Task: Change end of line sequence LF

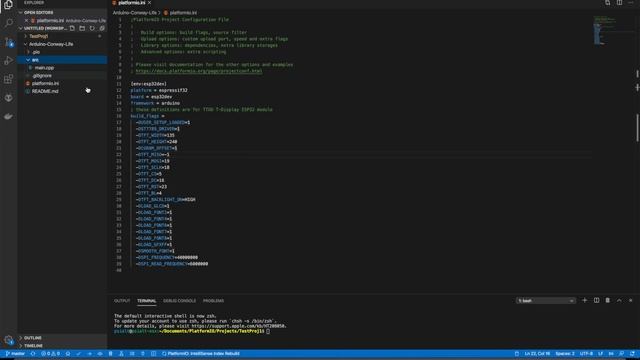Action: [600, 353]
